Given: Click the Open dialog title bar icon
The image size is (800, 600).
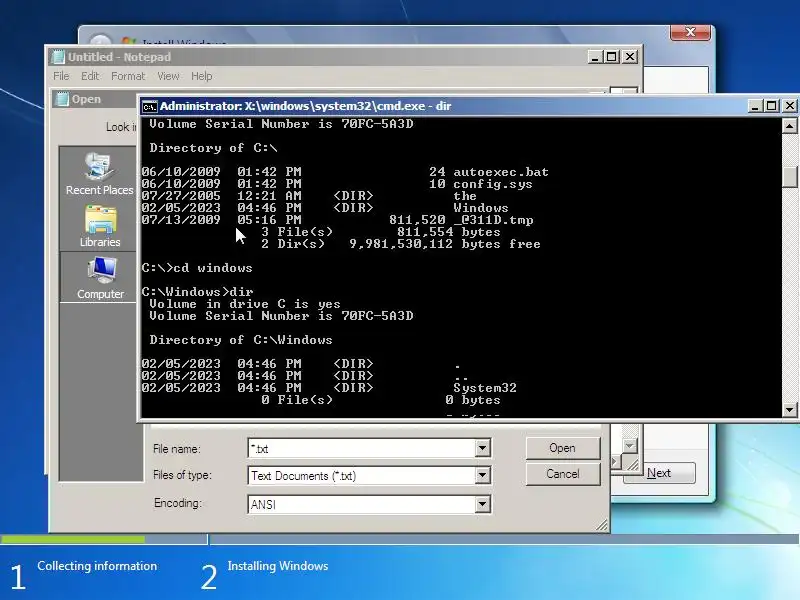Looking at the screenshot, I should (62, 99).
